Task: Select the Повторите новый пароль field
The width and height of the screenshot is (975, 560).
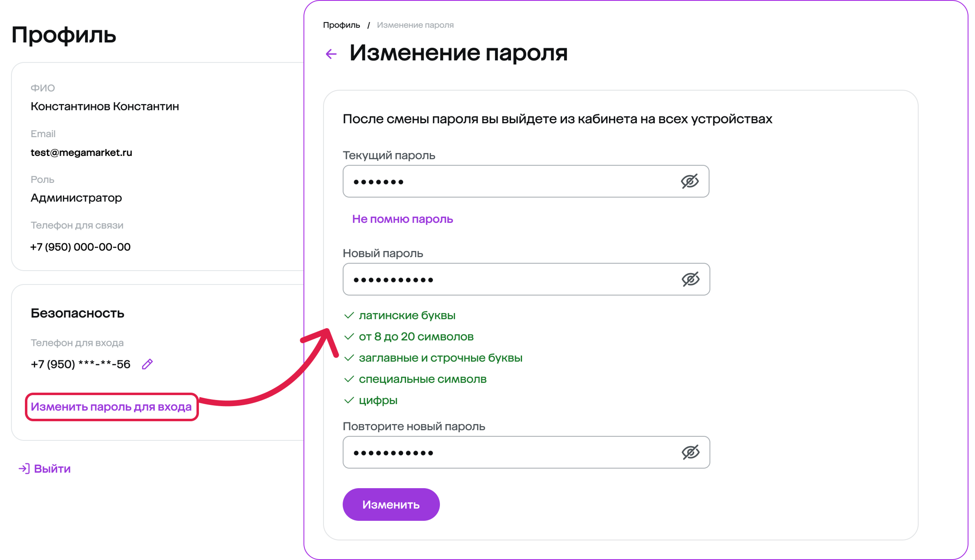Action: (508, 452)
